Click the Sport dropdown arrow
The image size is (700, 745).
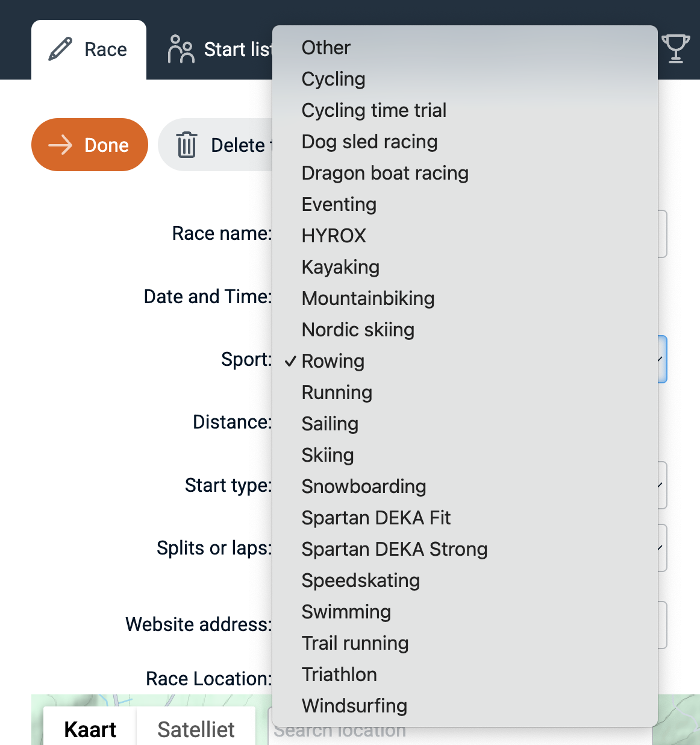point(661,359)
